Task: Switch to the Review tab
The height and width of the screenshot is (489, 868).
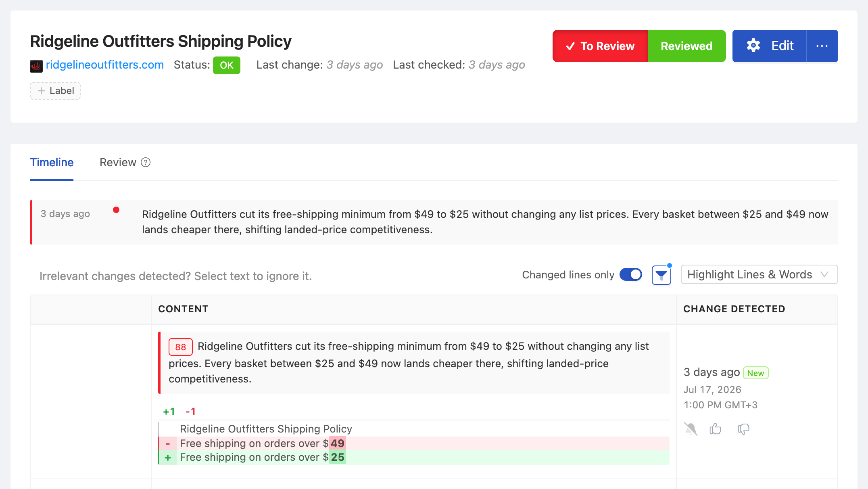Action: (x=118, y=163)
